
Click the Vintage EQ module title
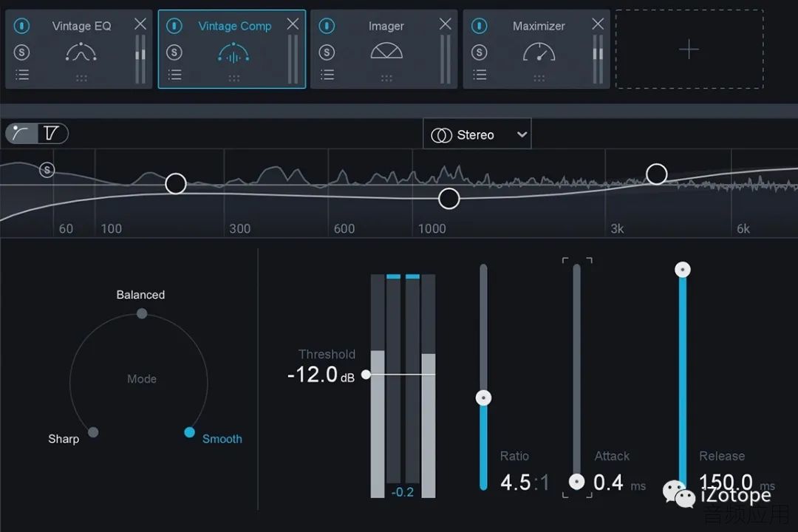tap(81, 26)
